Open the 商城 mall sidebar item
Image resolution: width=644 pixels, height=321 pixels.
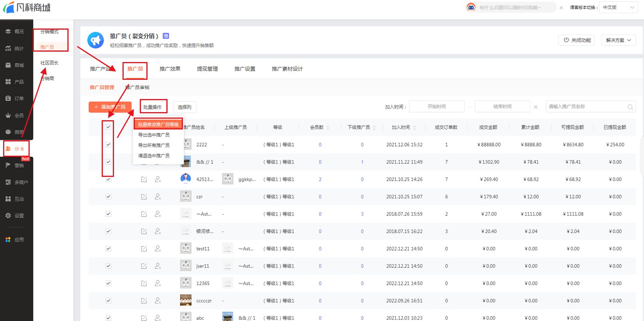(15, 65)
